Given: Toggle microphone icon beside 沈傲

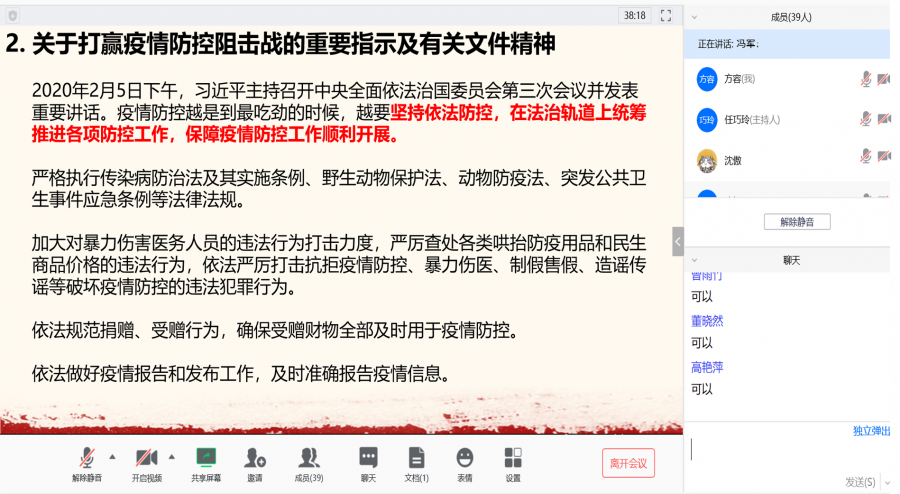Looking at the screenshot, I should point(866,156).
